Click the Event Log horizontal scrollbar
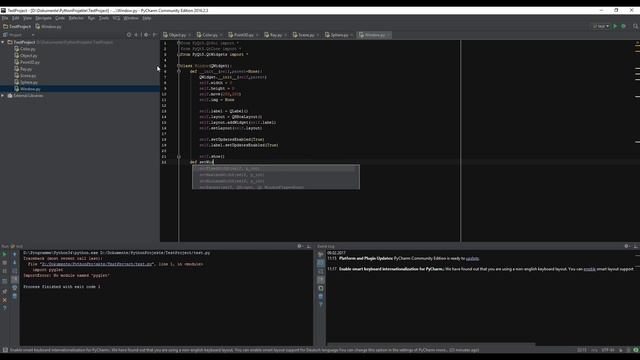 pyautogui.click(x=431, y=344)
